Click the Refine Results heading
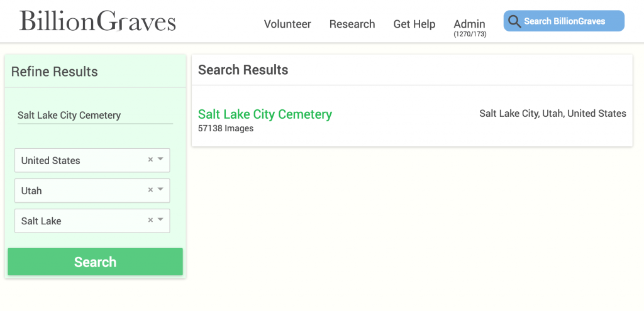Screen dimensions: 644x311 (x=55, y=72)
